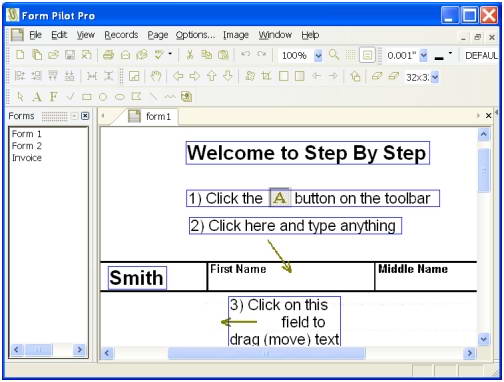Redo the last undone action
This screenshot has height=382, width=504.
pyautogui.click(x=262, y=54)
